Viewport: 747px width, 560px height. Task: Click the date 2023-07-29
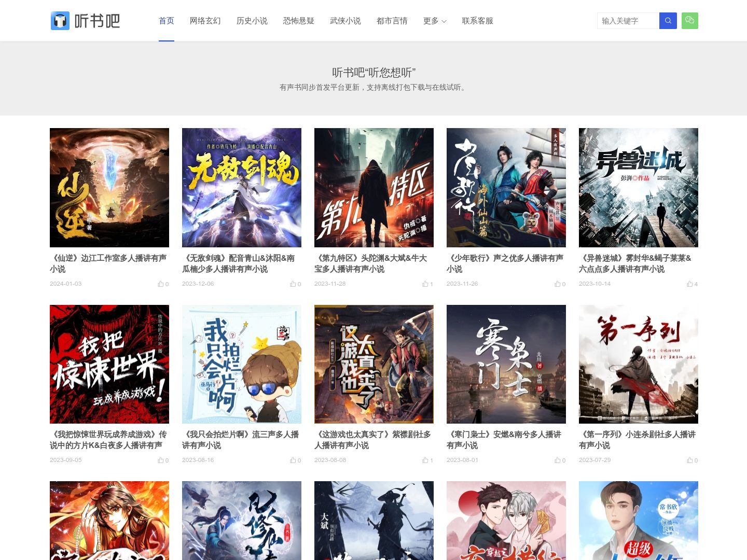tap(594, 460)
